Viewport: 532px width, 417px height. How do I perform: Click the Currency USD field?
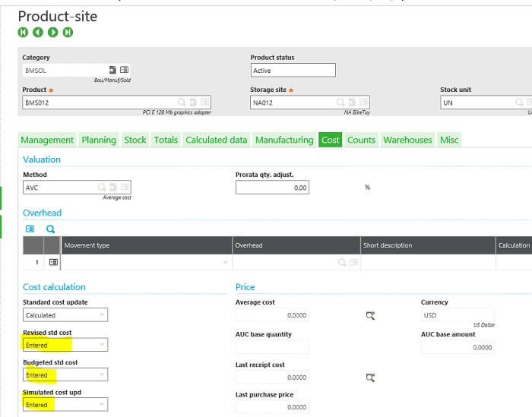[x=458, y=315]
